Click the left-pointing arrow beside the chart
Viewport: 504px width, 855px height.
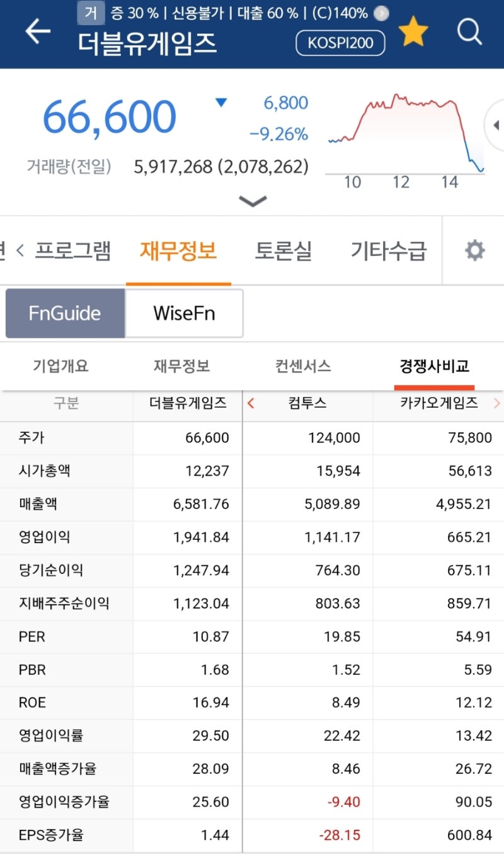click(496, 125)
